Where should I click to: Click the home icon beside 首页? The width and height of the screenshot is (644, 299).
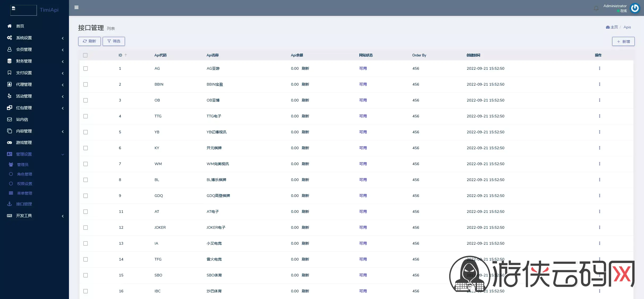pos(10,26)
